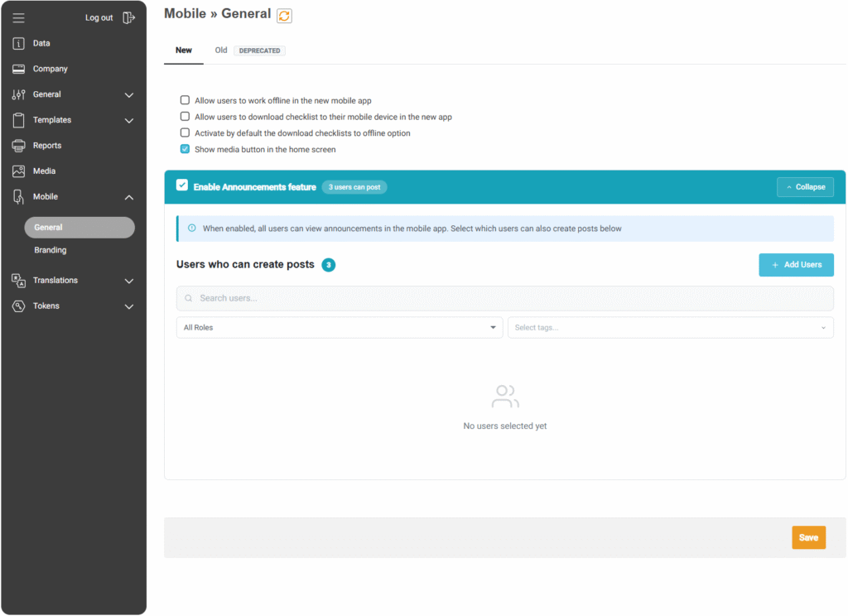Open Reports via its printer icon

tap(18, 146)
